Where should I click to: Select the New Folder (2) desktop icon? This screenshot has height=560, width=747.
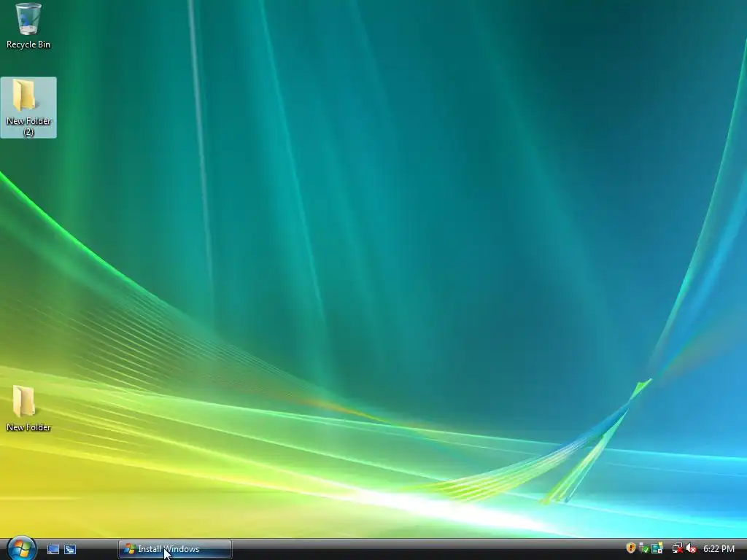pos(28,108)
